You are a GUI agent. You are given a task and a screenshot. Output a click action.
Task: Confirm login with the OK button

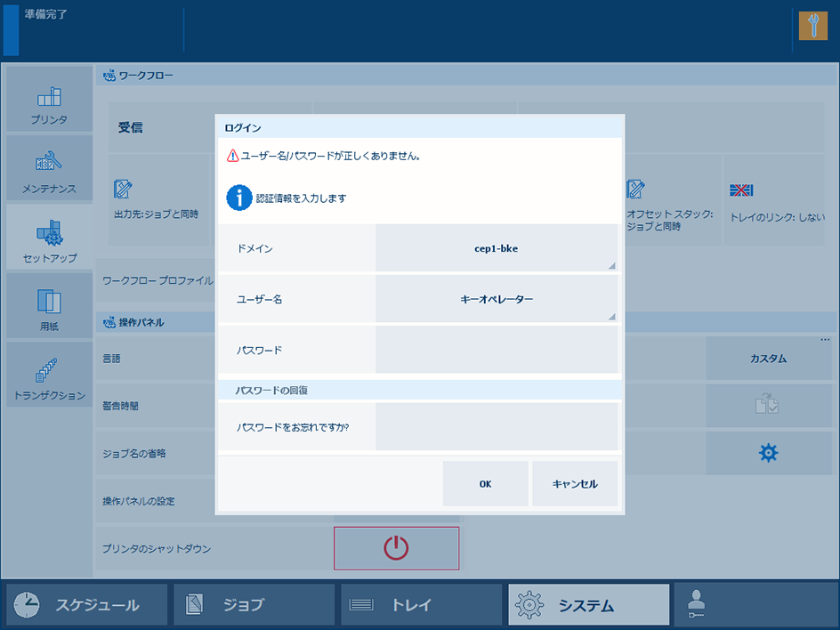(485, 484)
